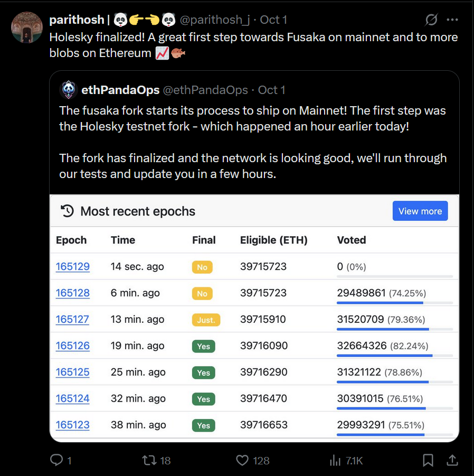Image resolution: width=474 pixels, height=476 pixels.
Task: Open the three-dot more options menu
Action: pos(452,20)
